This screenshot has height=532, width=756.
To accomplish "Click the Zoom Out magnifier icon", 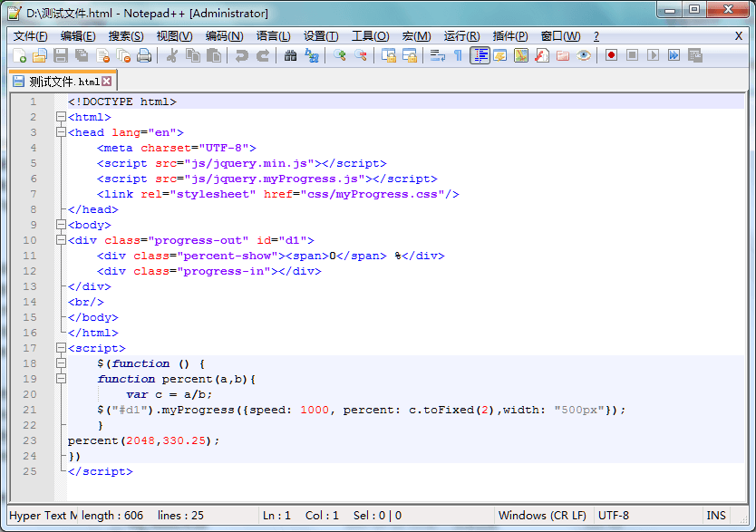I will click(361, 56).
